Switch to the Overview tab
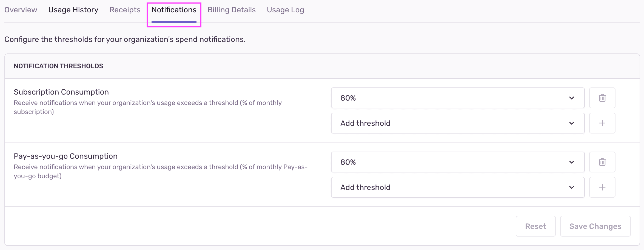The image size is (644, 250). pos(21,10)
